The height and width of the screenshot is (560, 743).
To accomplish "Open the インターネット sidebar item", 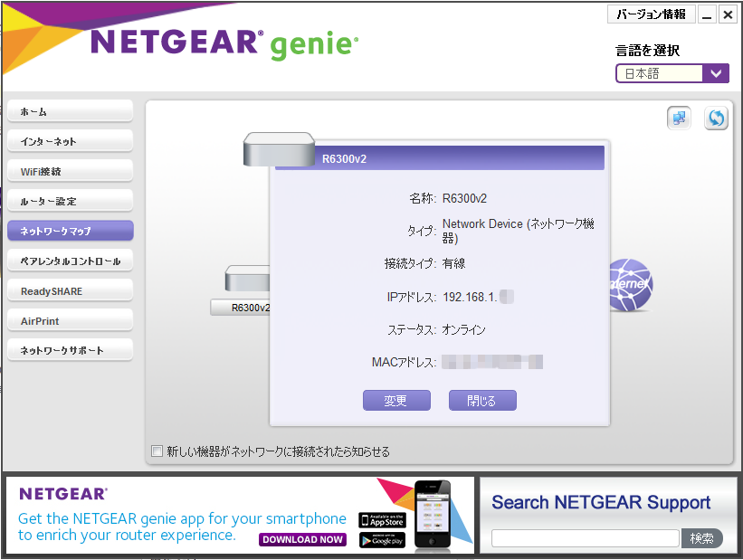I will point(70,141).
